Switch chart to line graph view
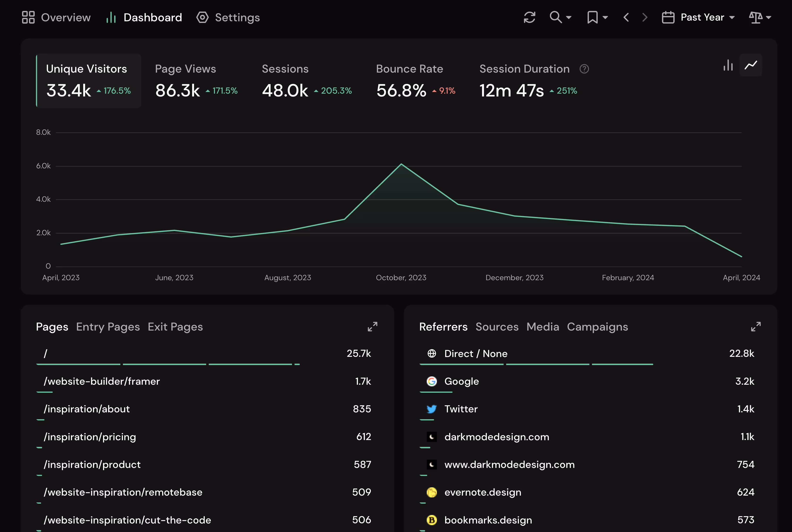This screenshot has width=792, height=532. 751,65
